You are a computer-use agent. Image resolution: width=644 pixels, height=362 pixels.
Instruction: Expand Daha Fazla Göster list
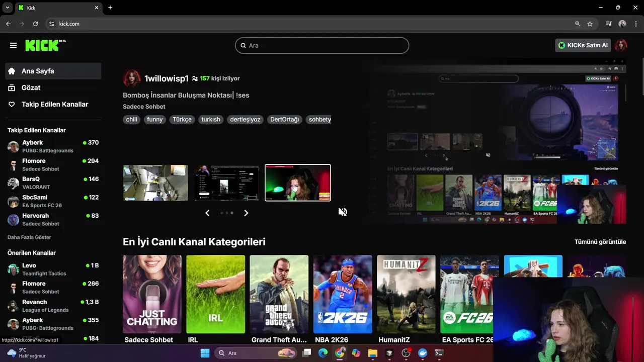pos(29,237)
